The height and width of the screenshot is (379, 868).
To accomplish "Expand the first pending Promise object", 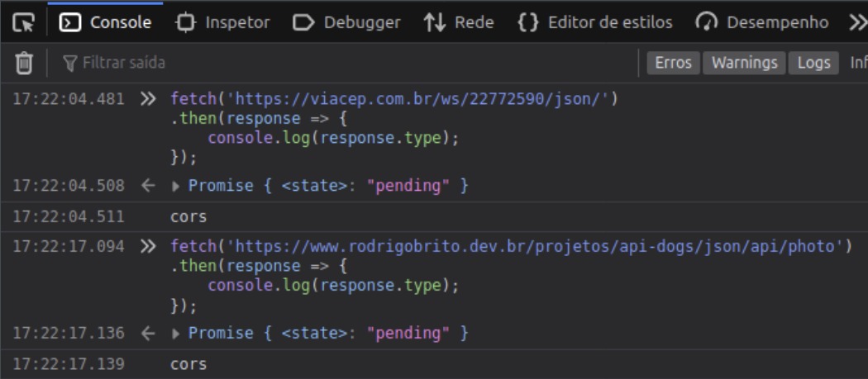I will click(175, 187).
